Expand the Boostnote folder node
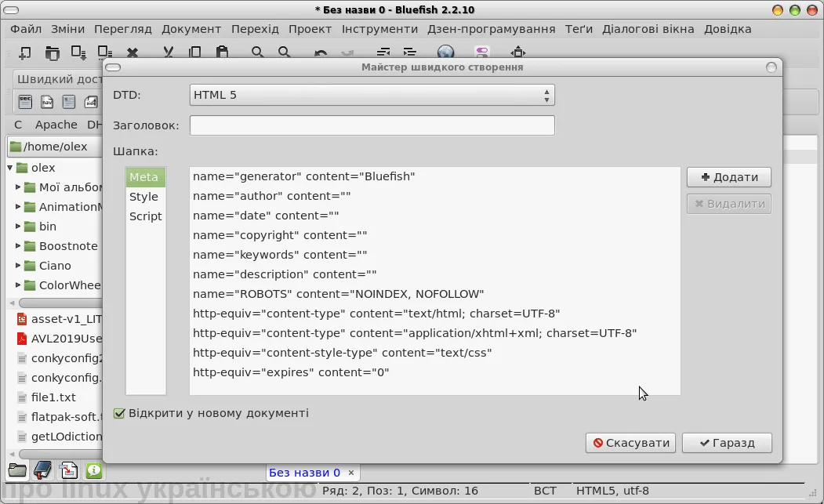 click(x=18, y=246)
